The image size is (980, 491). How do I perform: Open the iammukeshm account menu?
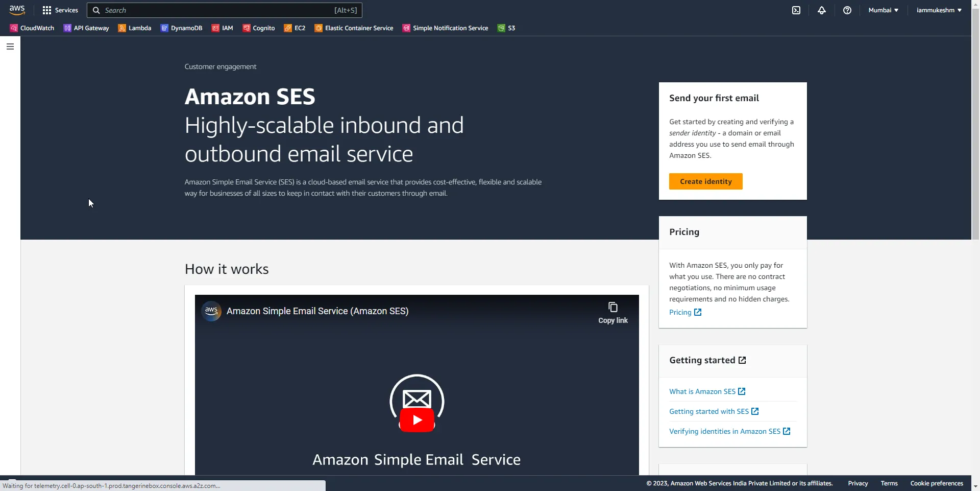[x=938, y=10]
